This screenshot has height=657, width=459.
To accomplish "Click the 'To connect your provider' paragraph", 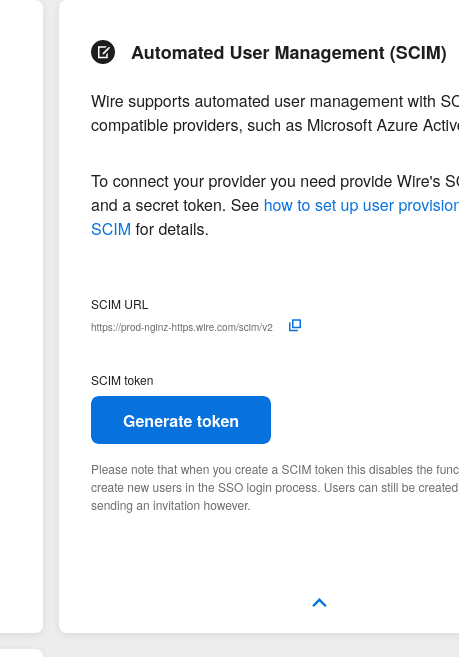I will click(x=275, y=205).
